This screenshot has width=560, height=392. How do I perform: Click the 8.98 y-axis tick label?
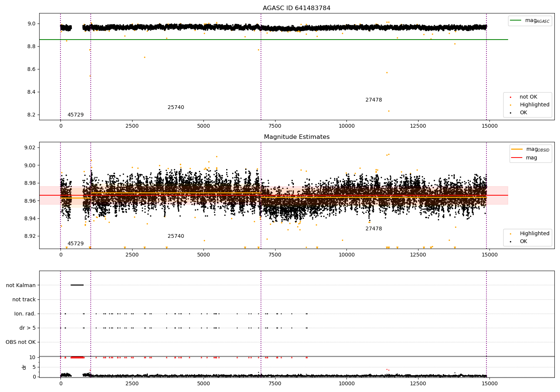(30, 183)
